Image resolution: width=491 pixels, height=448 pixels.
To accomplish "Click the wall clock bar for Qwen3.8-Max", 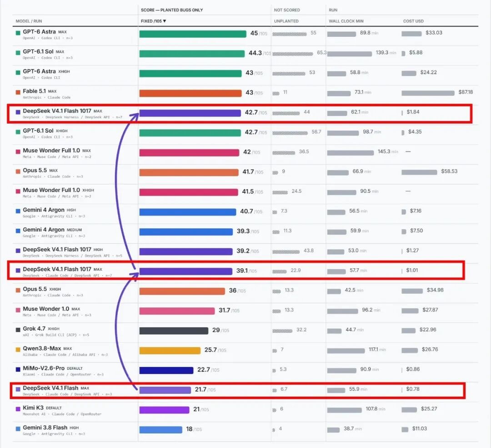I will click(x=346, y=351).
